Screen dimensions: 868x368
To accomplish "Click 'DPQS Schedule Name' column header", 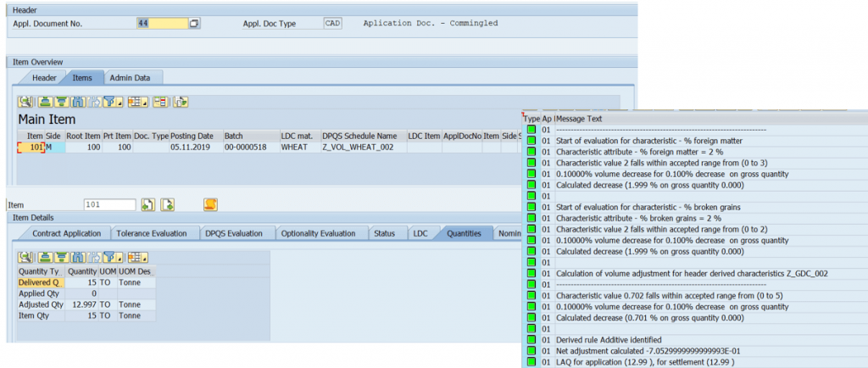I will tap(363, 137).
